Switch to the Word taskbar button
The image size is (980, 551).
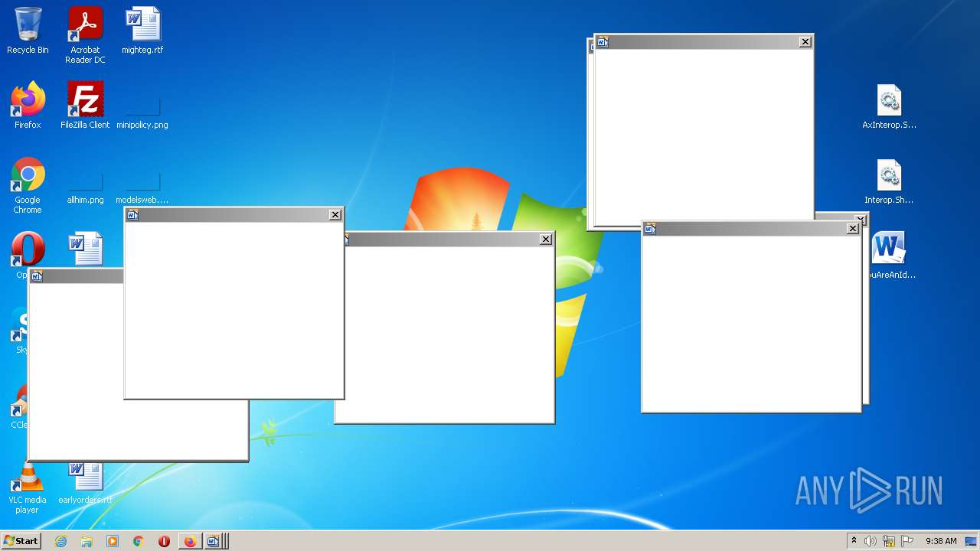click(215, 541)
